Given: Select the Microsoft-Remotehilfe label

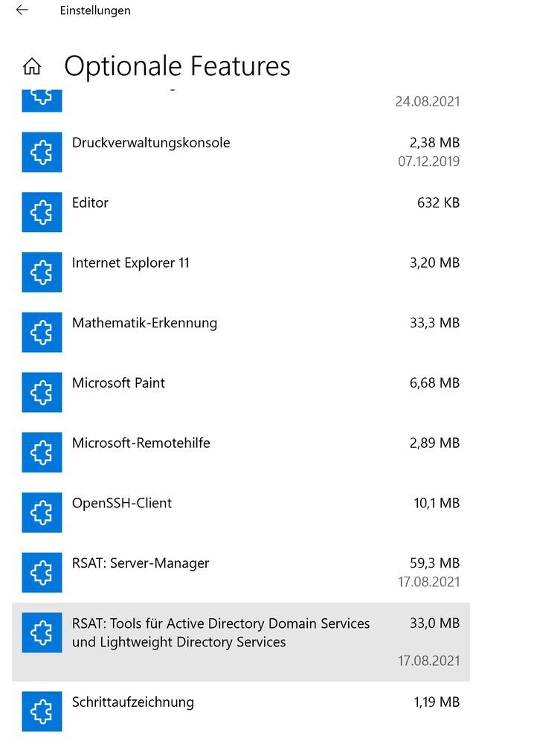Looking at the screenshot, I should (x=141, y=443).
